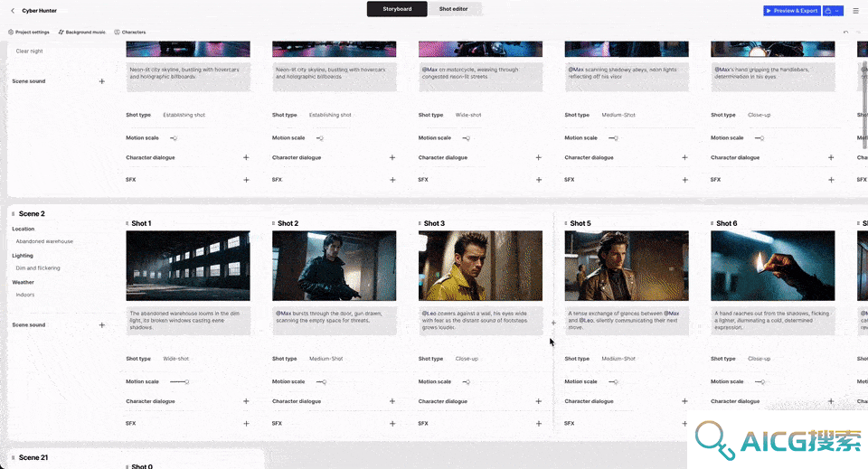Add scene sound to Scene 2
The image size is (868, 469).
[x=102, y=325]
